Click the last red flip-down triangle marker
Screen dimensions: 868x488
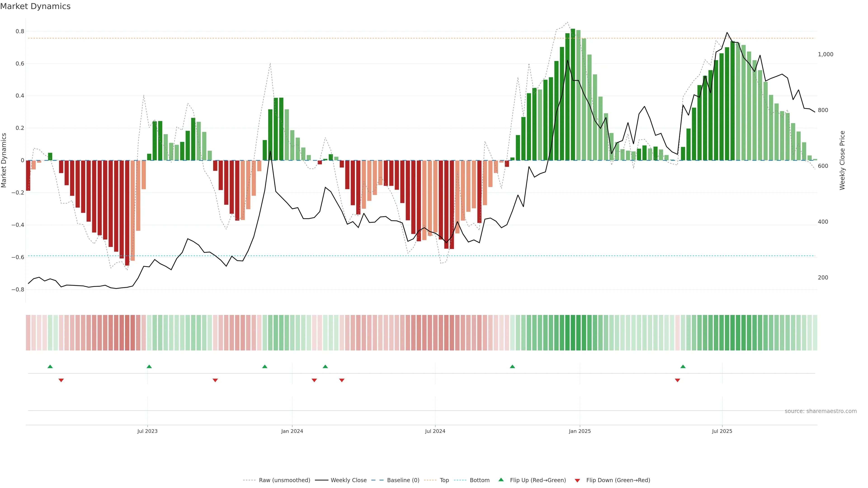(x=678, y=380)
